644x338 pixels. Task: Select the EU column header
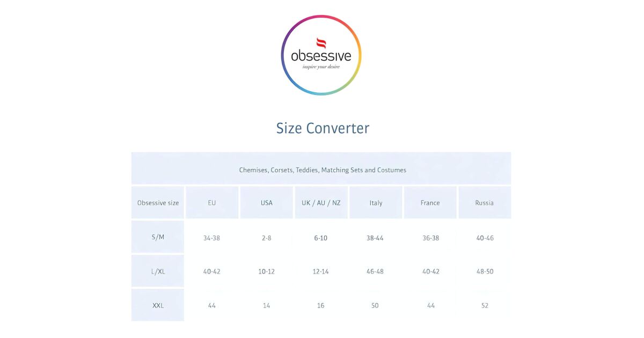click(x=212, y=203)
